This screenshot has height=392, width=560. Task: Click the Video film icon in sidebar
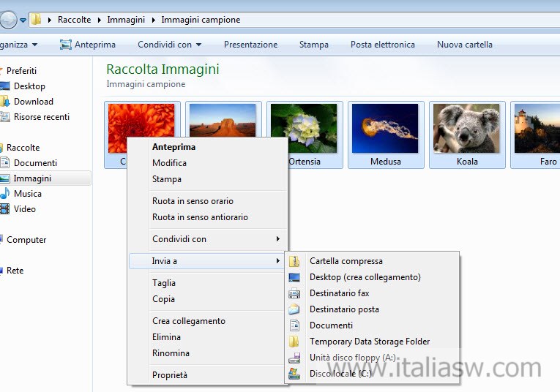pos(4,209)
